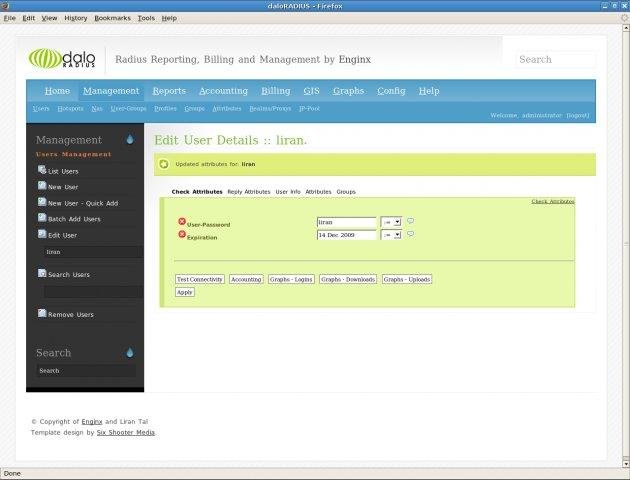Switch to the Reply Attributes tab
Screen dimensions: 630x480
(x=249, y=192)
